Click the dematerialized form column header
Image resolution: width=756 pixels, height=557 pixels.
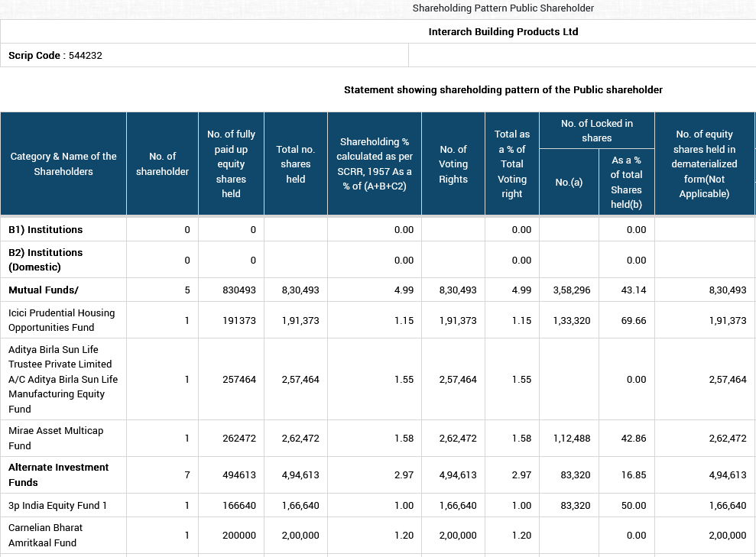coord(705,164)
